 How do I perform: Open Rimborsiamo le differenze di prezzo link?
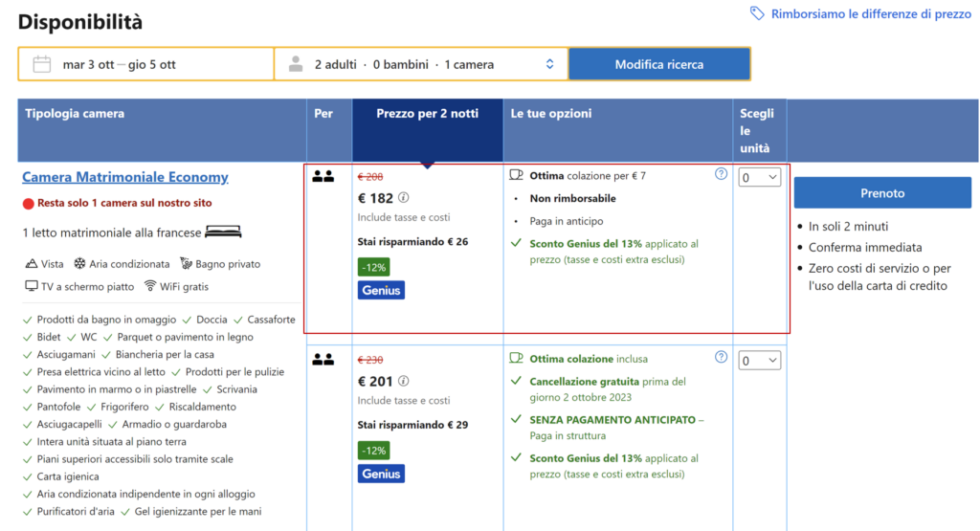tap(871, 13)
